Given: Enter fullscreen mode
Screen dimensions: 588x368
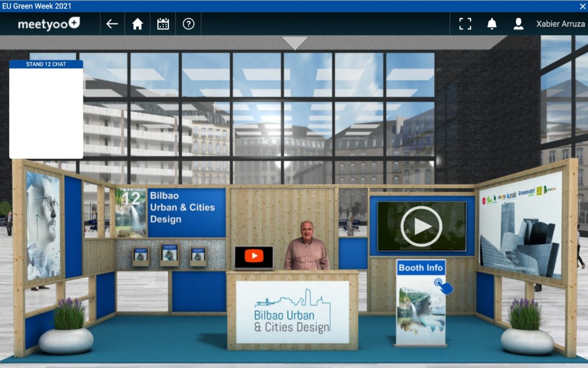Looking at the screenshot, I should (x=465, y=24).
